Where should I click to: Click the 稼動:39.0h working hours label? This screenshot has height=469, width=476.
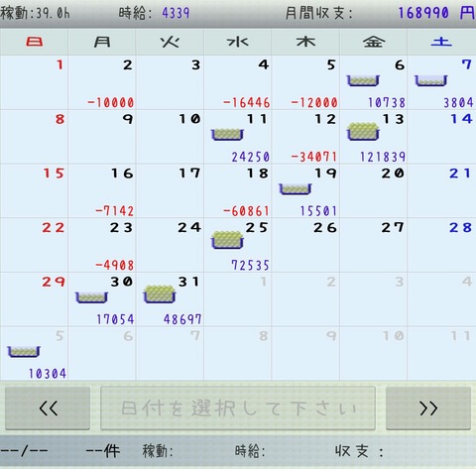(x=35, y=13)
